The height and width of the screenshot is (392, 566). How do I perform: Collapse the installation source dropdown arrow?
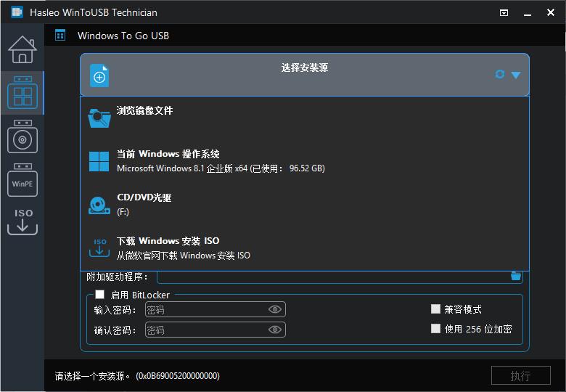[516, 75]
